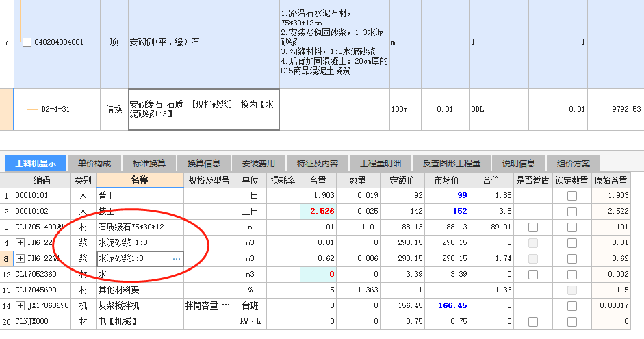Screen dimensions: 644x339
Task: Open the 单价构成 tab
Action: pyautogui.click(x=94, y=163)
